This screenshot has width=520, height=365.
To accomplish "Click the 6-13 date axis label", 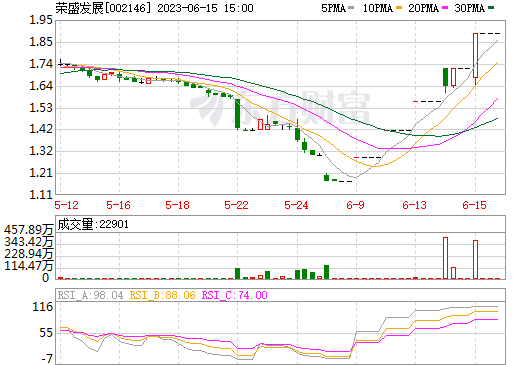I will pyautogui.click(x=415, y=205).
